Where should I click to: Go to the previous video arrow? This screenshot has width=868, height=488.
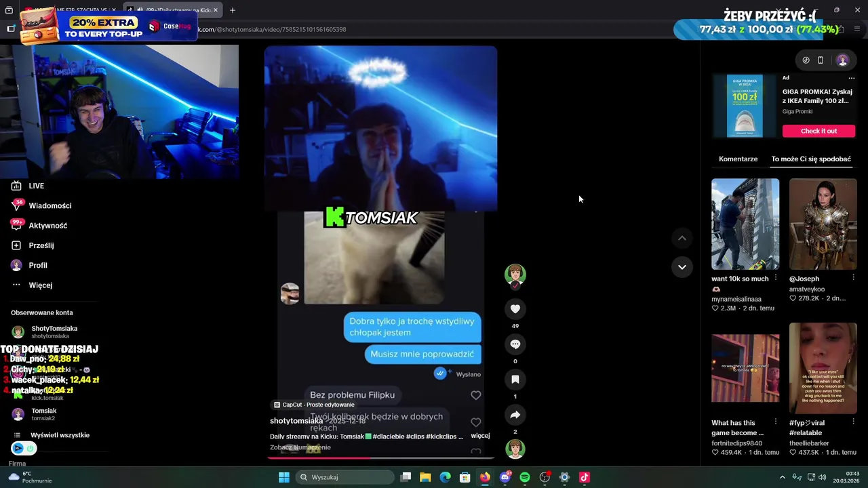[x=682, y=238]
